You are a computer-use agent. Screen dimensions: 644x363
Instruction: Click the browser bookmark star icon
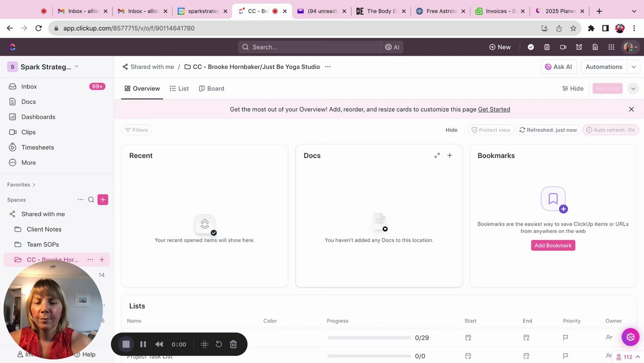(573, 28)
